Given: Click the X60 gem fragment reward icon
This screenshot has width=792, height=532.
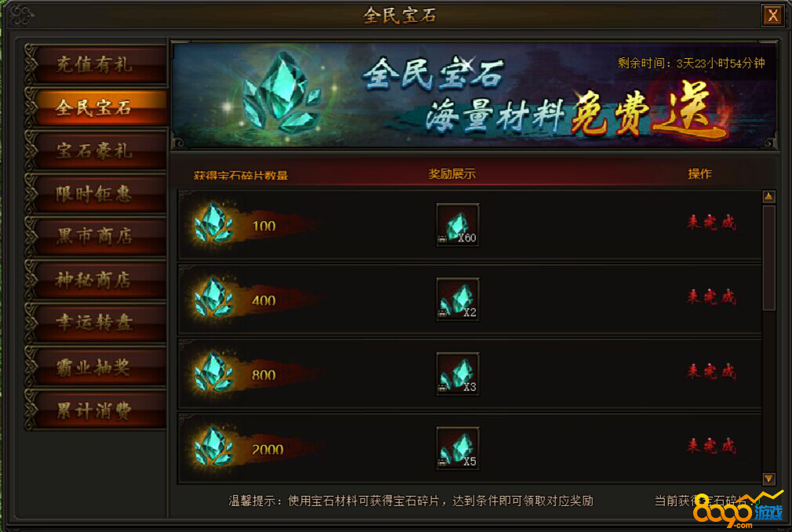Looking at the screenshot, I should [458, 225].
